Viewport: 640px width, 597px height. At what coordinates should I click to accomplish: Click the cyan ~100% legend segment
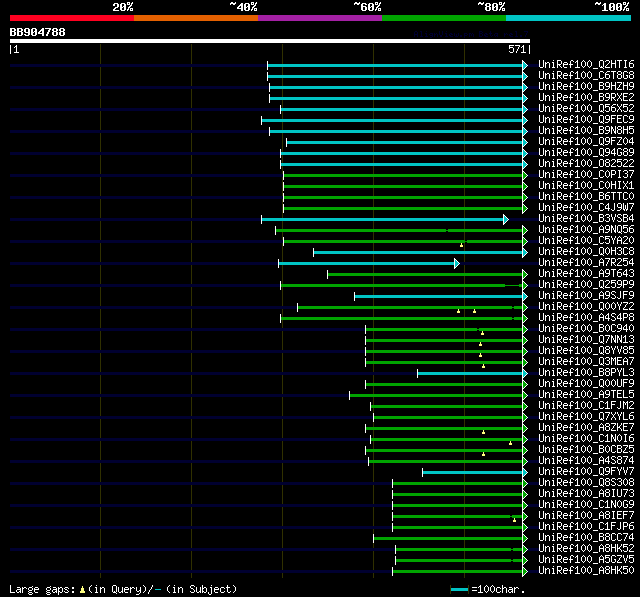568,18
